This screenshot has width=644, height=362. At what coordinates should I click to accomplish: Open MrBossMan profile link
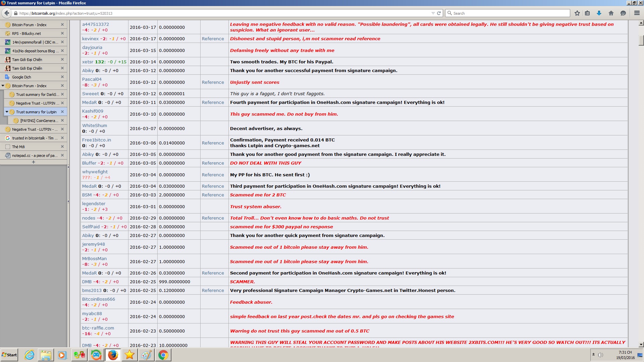click(94, 259)
